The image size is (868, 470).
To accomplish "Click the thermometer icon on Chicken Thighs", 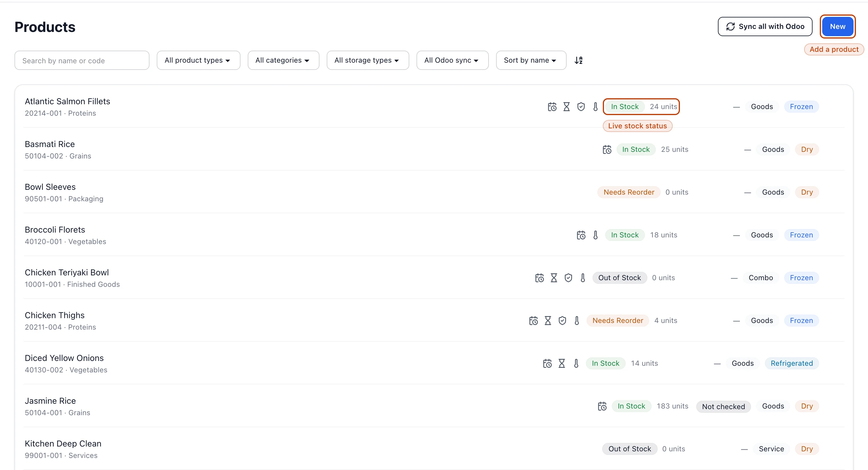I will click(x=577, y=321).
